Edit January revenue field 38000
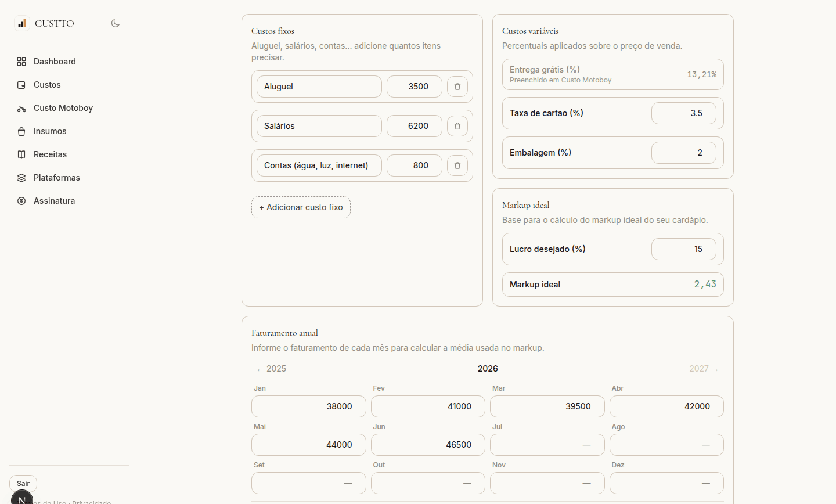This screenshot has width=836, height=504. pyautogui.click(x=309, y=406)
